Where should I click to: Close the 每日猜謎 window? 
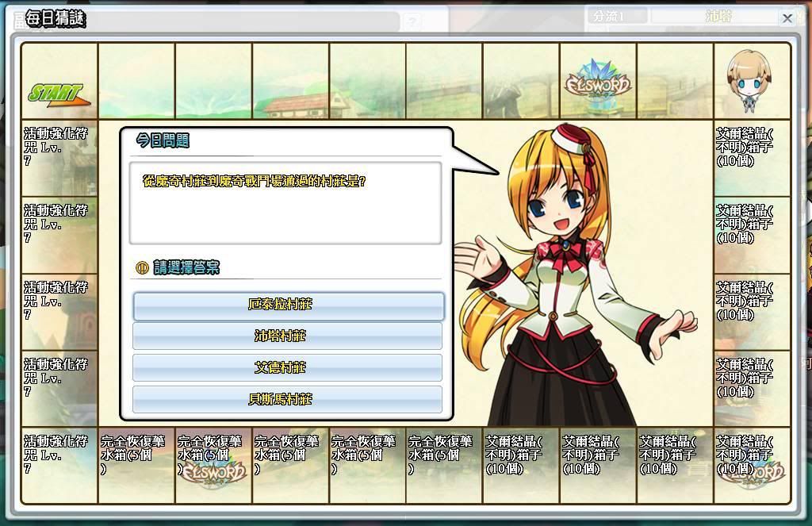point(787,19)
